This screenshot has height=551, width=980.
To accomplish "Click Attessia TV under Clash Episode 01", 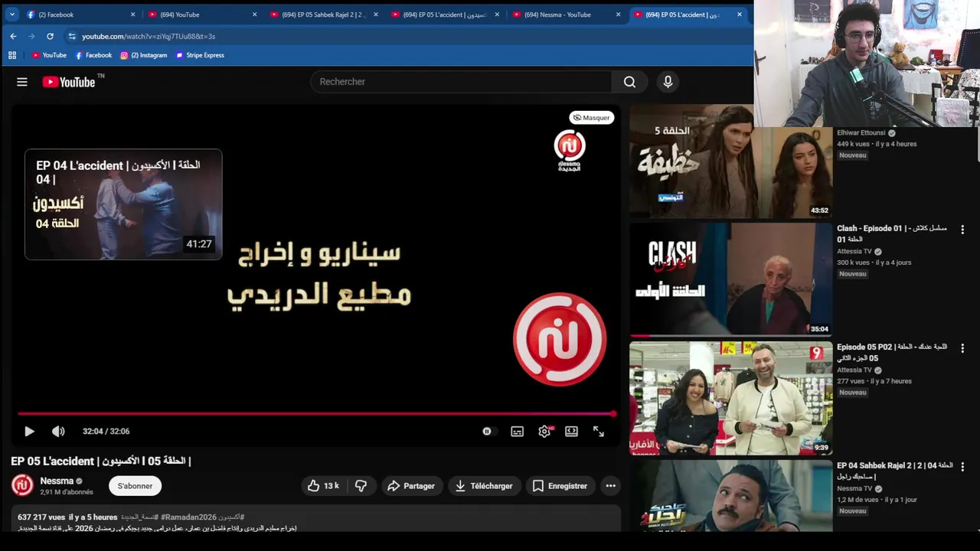I will click(854, 251).
